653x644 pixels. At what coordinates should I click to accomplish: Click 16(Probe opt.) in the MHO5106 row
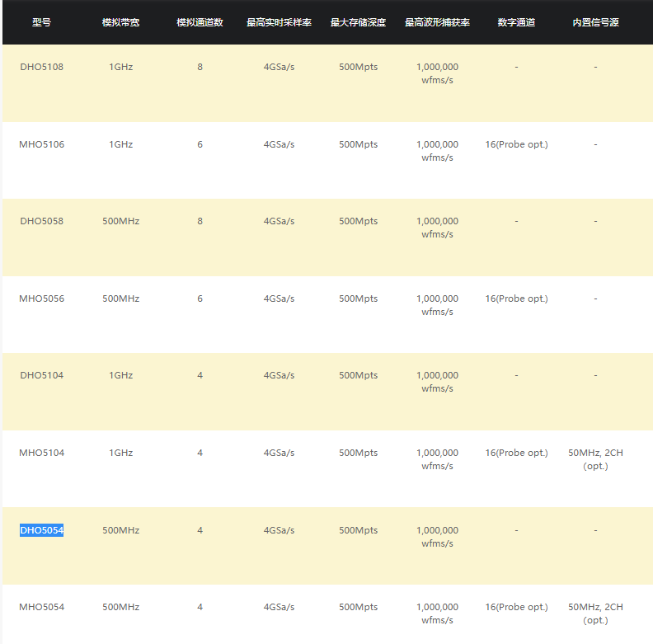[x=516, y=144]
